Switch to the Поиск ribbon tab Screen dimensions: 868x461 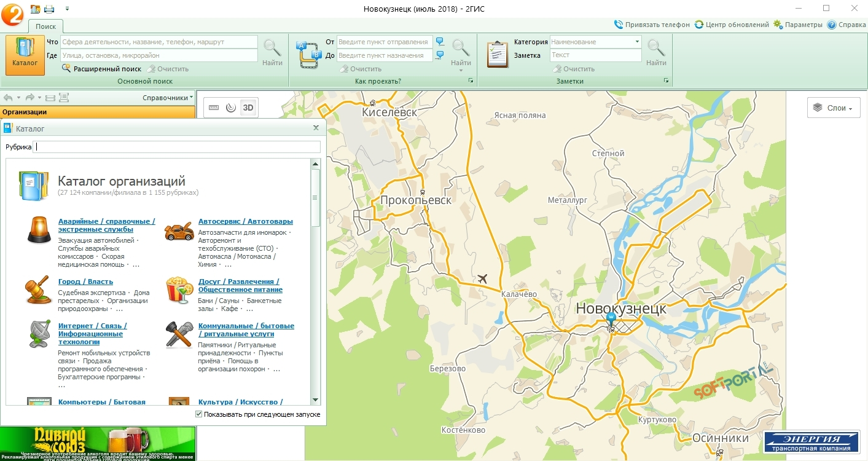[x=45, y=26]
